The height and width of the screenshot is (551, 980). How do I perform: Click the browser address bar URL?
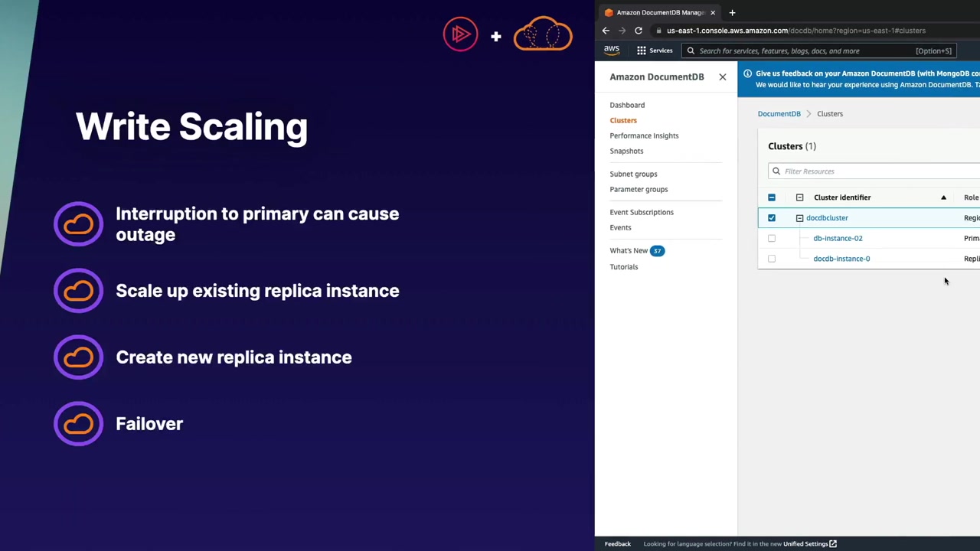coord(796,31)
